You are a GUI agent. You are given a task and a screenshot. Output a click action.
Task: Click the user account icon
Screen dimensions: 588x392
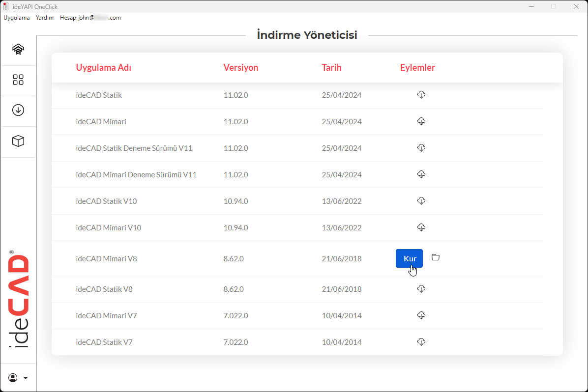13,378
